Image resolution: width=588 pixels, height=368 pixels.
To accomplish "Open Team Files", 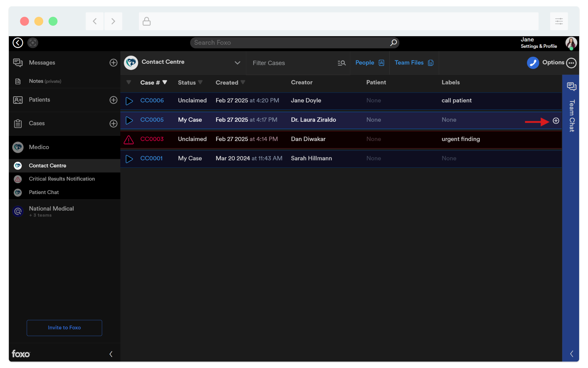I will click(x=414, y=63).
